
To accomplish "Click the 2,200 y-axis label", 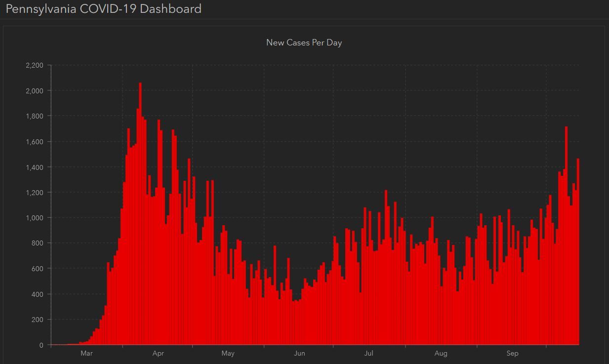I will (35, 65).
